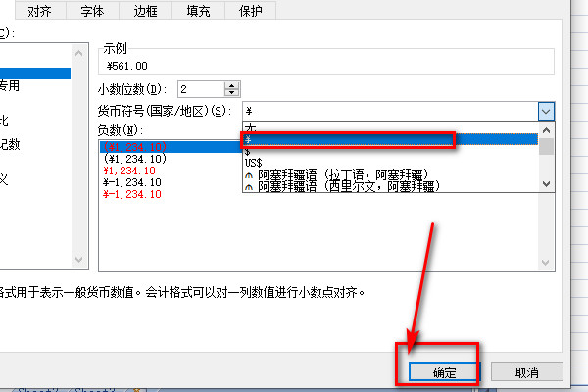Select black (¥1,234.10) negative format
588x392 pixels.
pyautogui.click(x=134, y=159)
